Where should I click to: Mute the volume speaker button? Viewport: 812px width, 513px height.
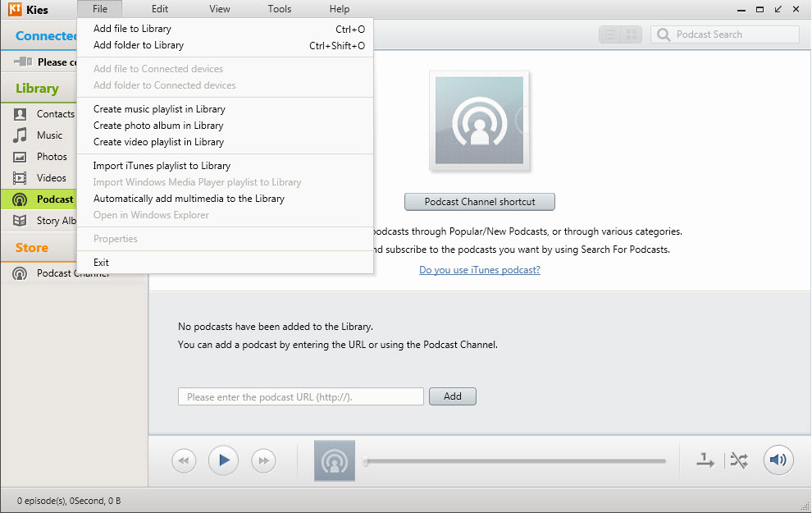point(778,460)
